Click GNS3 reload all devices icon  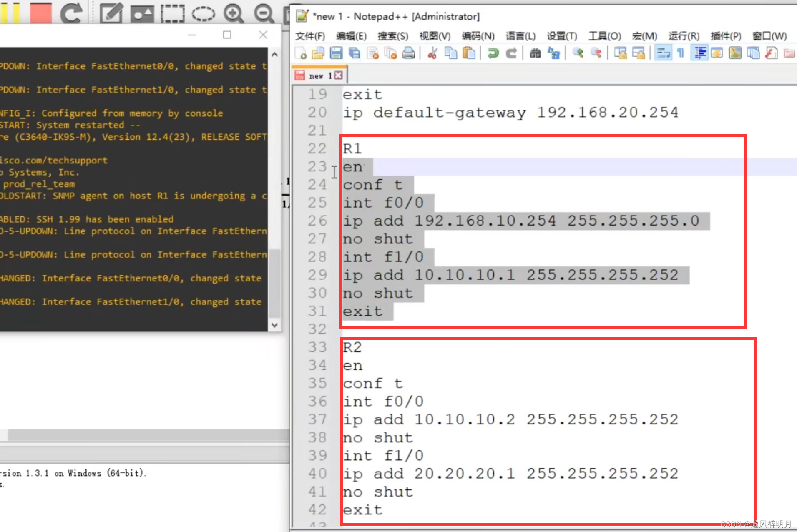71,13
